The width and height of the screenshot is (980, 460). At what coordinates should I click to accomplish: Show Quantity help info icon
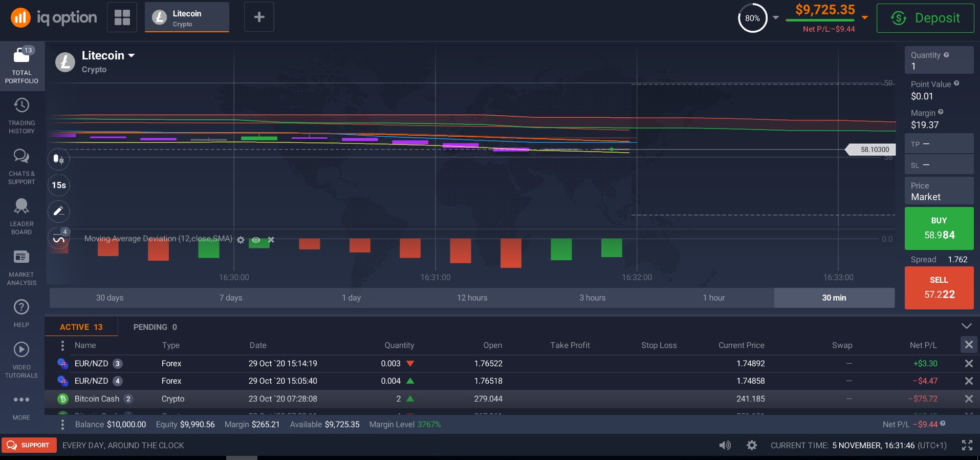click(946, 55)
